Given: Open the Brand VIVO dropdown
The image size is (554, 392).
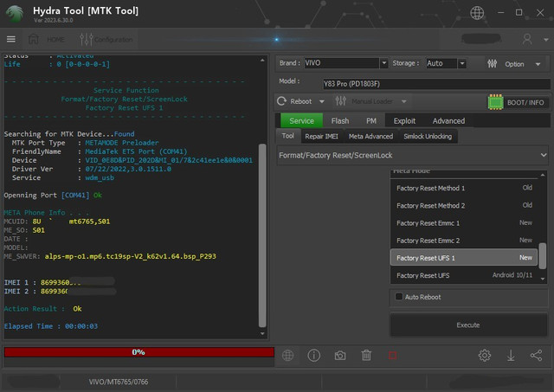Looking at the screenshot, I should point(383,63).
